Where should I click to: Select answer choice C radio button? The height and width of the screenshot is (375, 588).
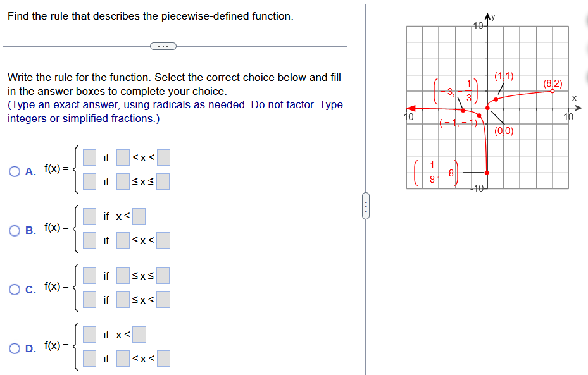14,289
